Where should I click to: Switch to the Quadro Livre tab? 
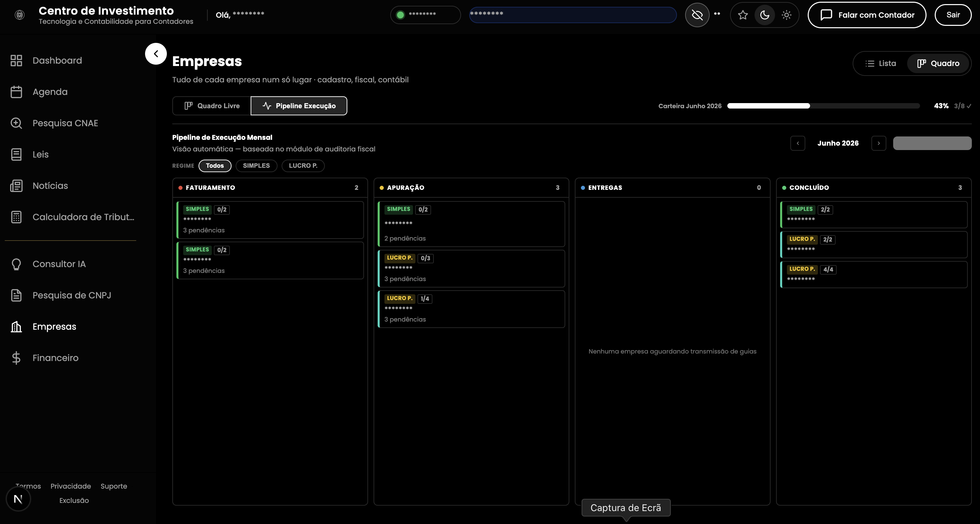pos(211,106)
